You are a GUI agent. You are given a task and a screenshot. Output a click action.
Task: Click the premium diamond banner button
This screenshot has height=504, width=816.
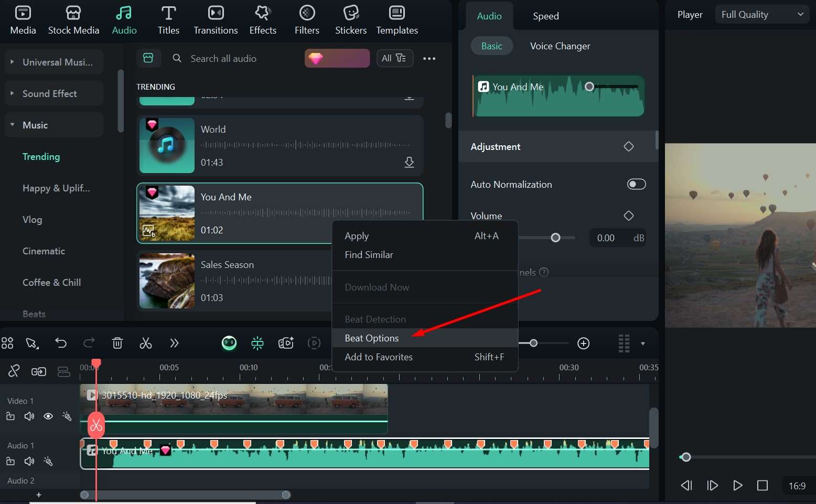[x=337, y=58]
